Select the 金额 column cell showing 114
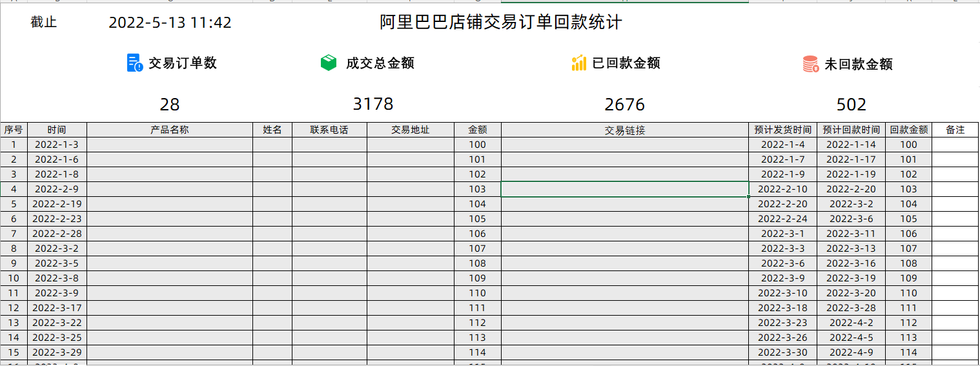Screen dimensions: 980x366 [x=478, y=352]
